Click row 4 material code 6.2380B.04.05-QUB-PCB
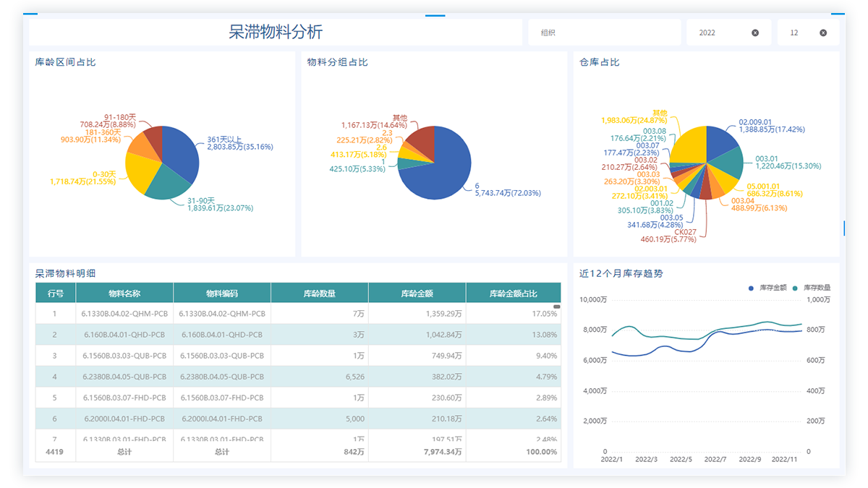 click(221, 377)
